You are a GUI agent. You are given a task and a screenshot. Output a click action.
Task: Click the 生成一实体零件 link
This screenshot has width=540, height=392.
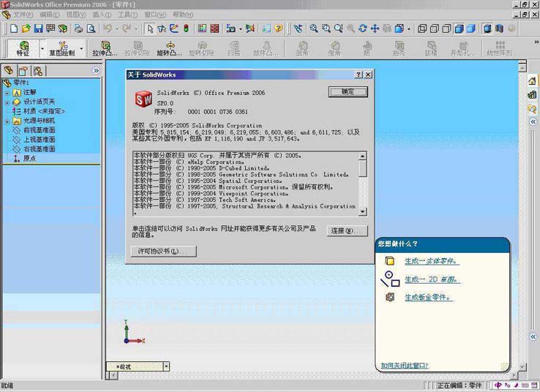(432, 261)
